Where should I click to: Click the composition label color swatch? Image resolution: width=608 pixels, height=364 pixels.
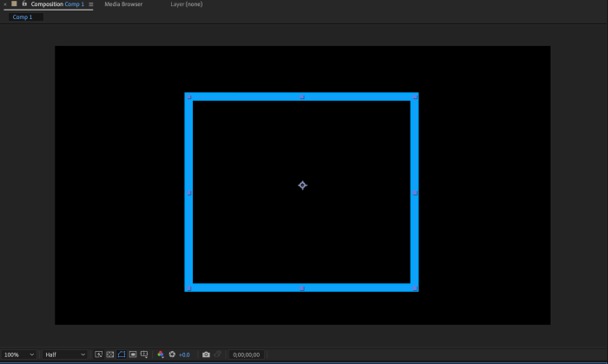click(14, 3)
